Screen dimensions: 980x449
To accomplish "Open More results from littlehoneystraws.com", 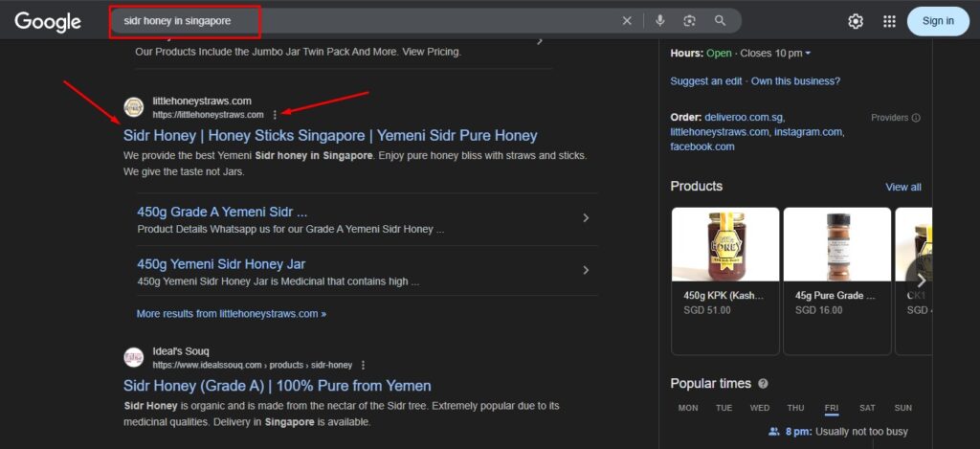I will coord(232,314).
